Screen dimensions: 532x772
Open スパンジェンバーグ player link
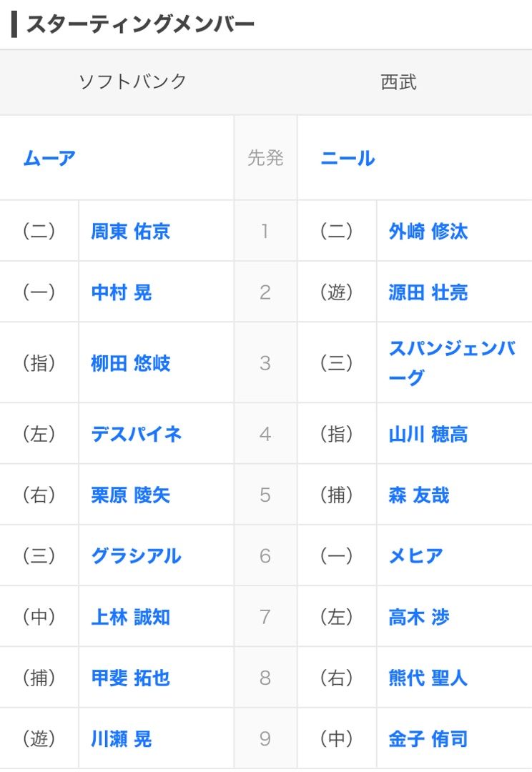[452, 363]
